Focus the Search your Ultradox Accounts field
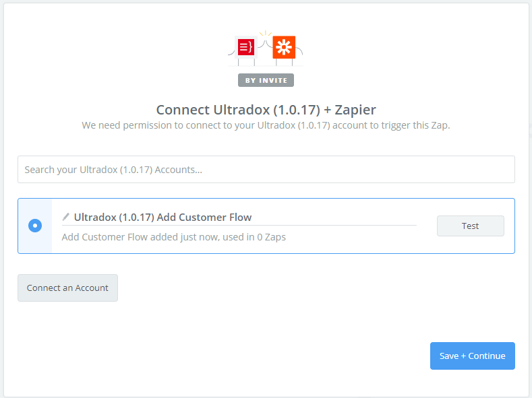 266,169
